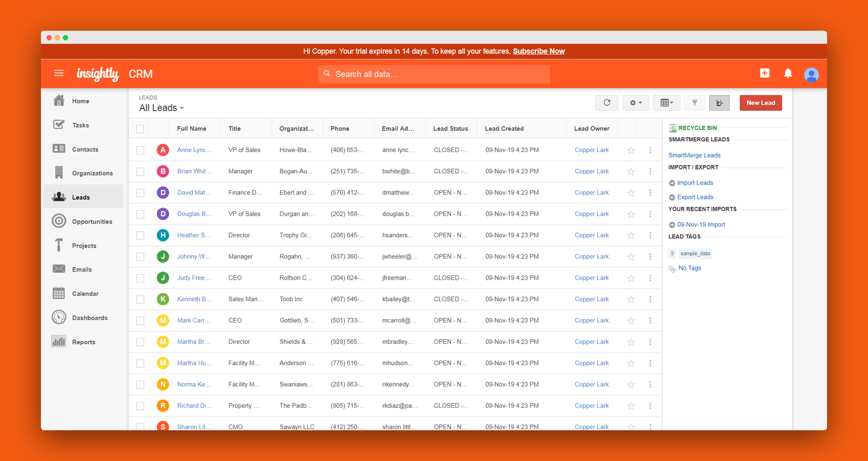Star the Mark Carroll lead

tap(631, 321)
